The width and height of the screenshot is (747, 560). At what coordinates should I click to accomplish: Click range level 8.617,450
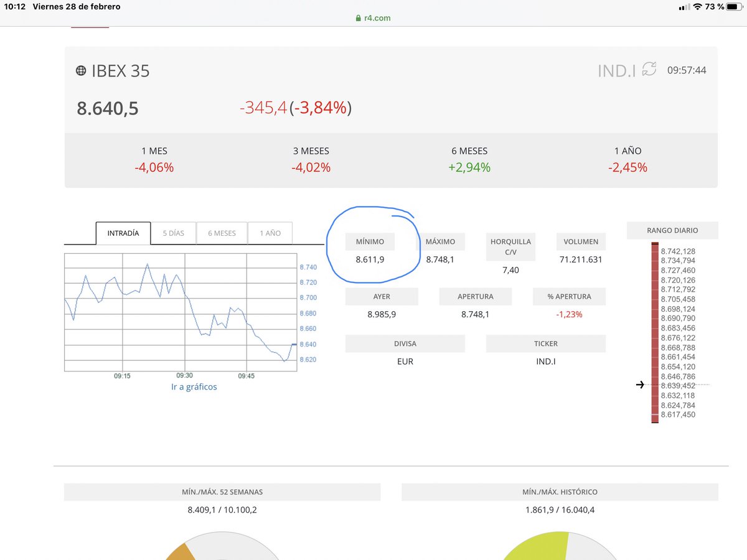point(678,414)
